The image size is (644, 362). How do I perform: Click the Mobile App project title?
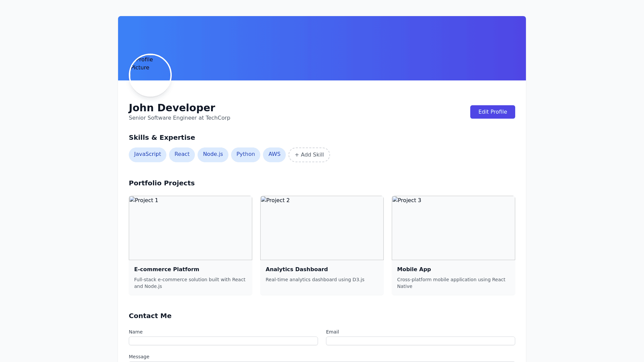pyautogui.click(x=414, y=269)
